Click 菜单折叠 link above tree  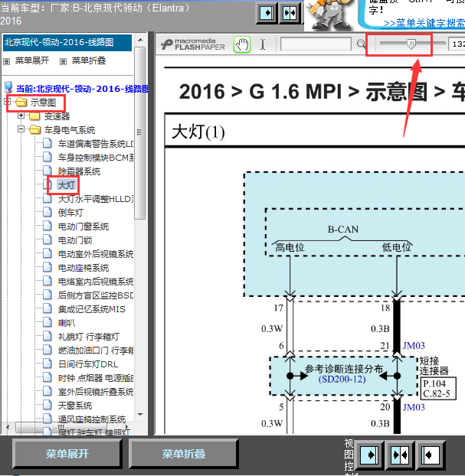coord(89,60)
